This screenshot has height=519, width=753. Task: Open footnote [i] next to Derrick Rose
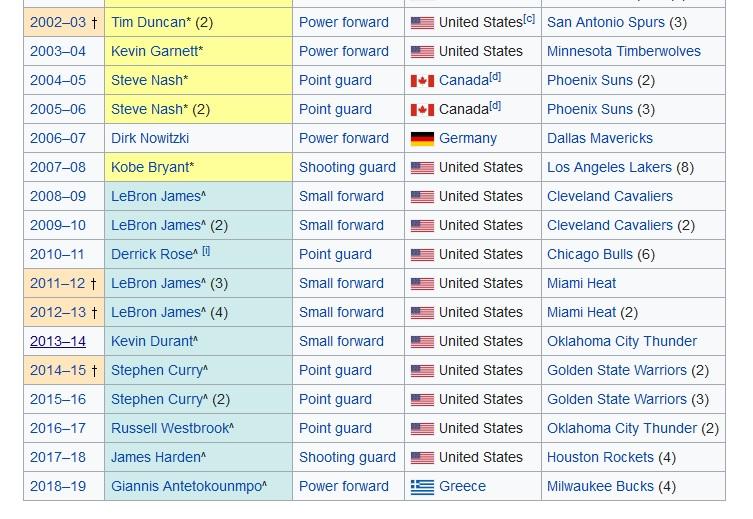coord(206,251)
